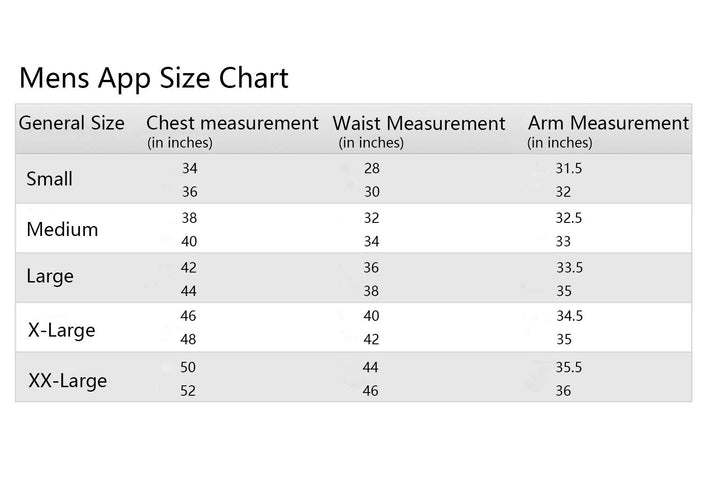This screenshot has height=481, width=720.
Task: Select waist value 46 in XX-Large row
Action: pyautogui.click(x=370, y=391)
